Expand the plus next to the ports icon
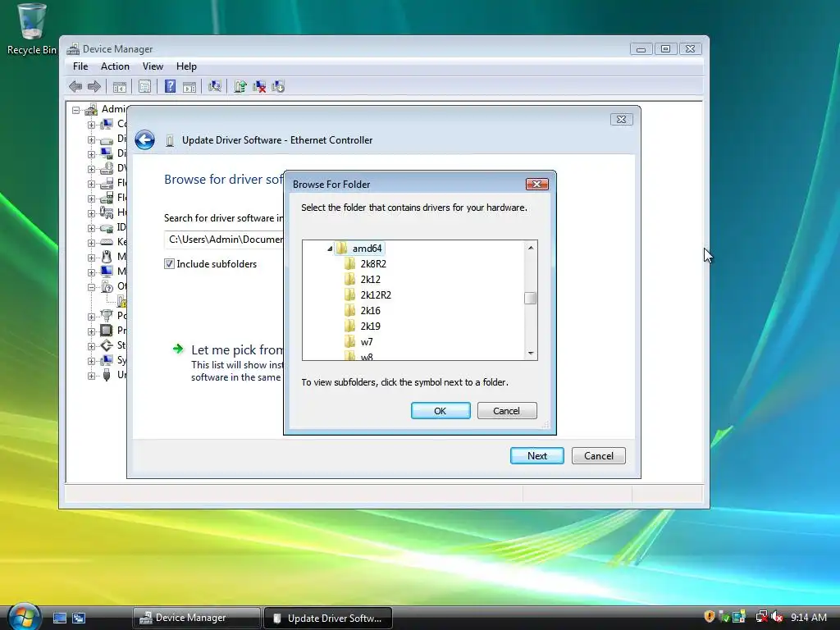This screenshot has height=630, width=840. [91, 316]
